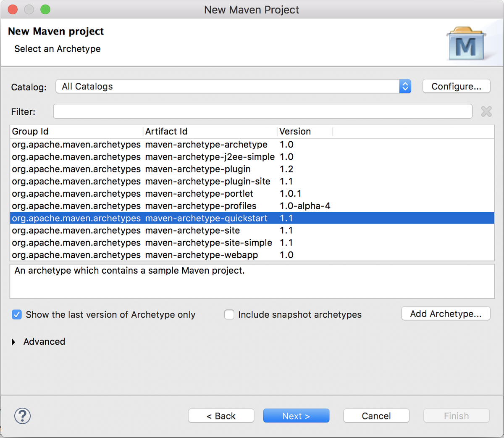The width and height of the screenshot is (504, 438).
Task: Uncheck Show the last version of Archetype only
Action: point(17,314)
